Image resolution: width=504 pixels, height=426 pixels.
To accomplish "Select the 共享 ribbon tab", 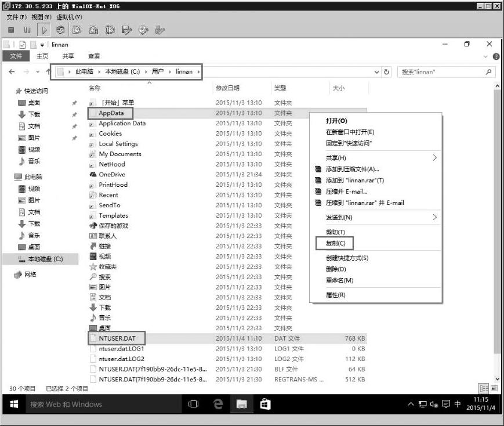I will click(x=68, y=56).
